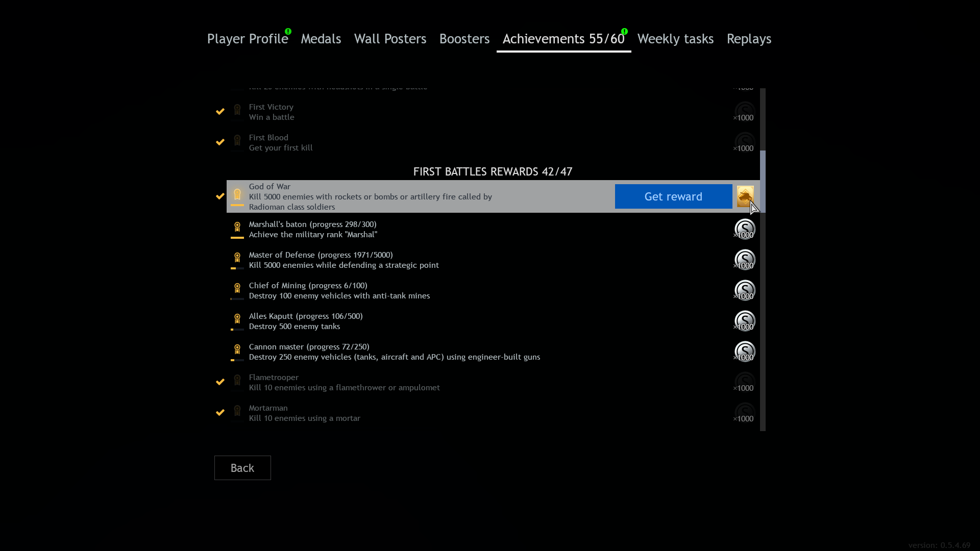980x551 pixels.
Task: Click silver coin reward for Marshall's baton
Action: (x=745, y=229)
